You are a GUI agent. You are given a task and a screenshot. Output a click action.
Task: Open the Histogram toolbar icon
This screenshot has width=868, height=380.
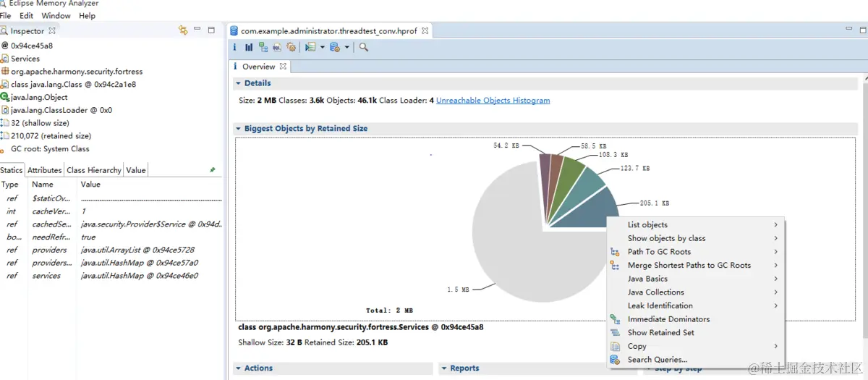pyautogui.click(x=249, y=47)
